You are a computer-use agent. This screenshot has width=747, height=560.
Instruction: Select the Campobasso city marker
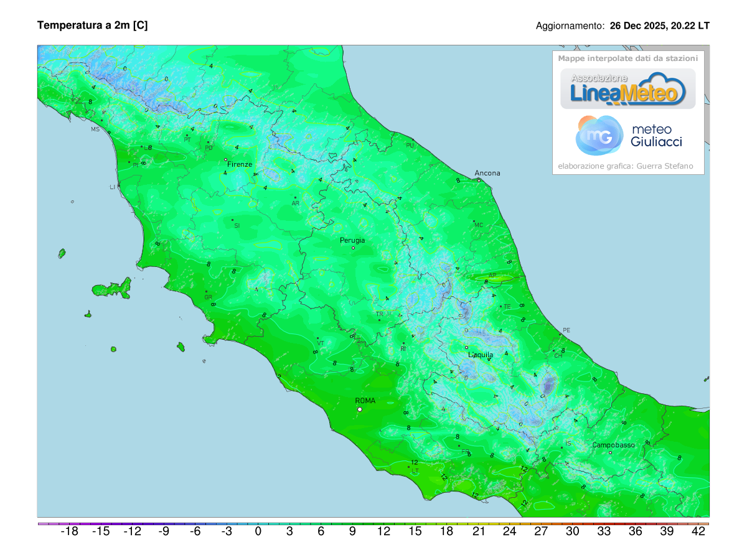(610, 452)
